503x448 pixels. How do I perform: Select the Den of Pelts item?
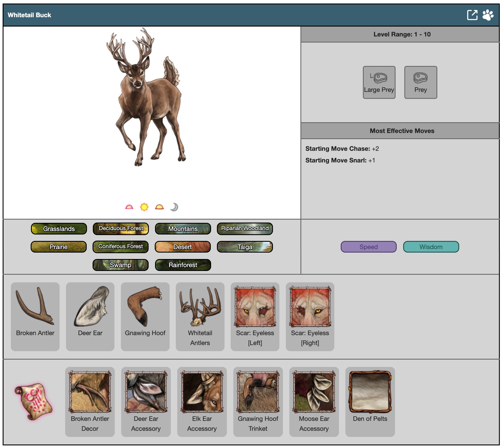370,401
